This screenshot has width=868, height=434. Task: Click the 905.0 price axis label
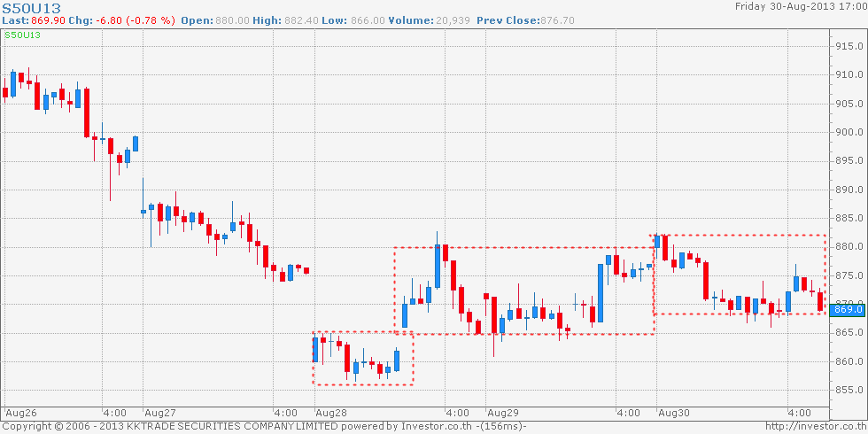pyautogui.click(x=849, y=104)
